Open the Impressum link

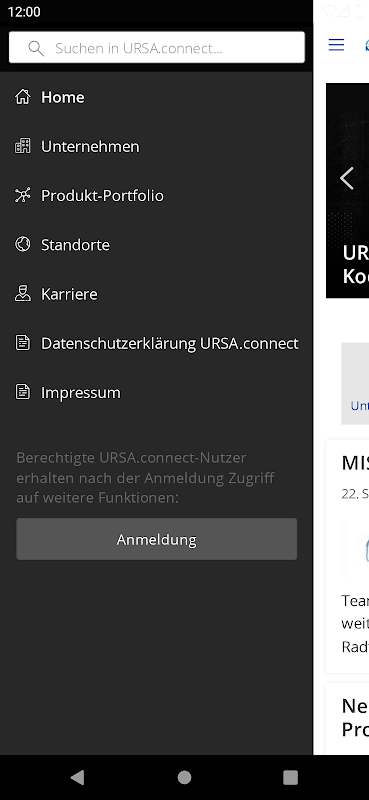point(156,392)
